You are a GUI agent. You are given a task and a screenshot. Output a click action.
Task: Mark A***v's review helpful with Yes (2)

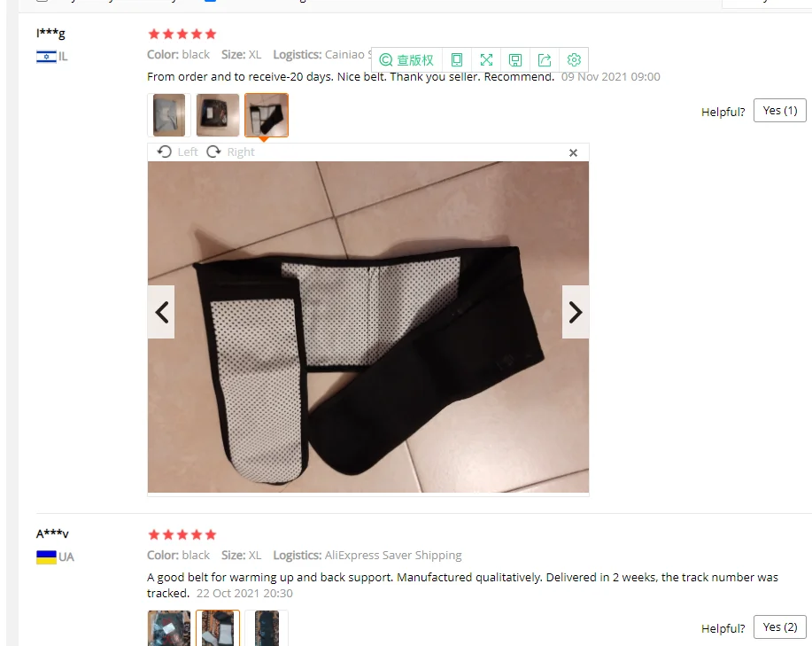(780, 627)
